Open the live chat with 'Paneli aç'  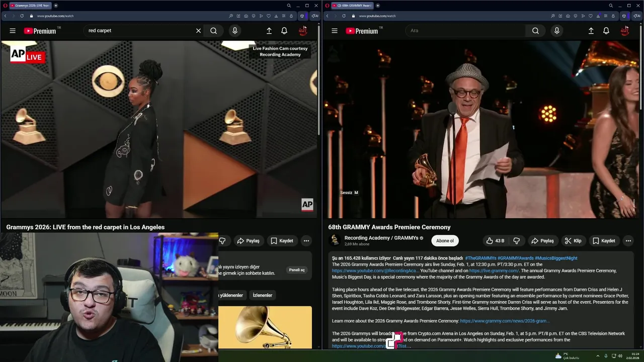(297, 270)
